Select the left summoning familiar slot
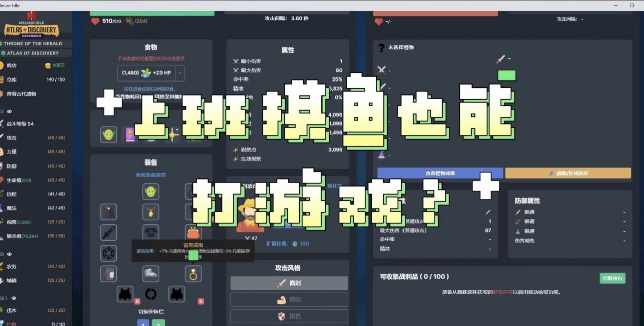 [x=125, y=294]
